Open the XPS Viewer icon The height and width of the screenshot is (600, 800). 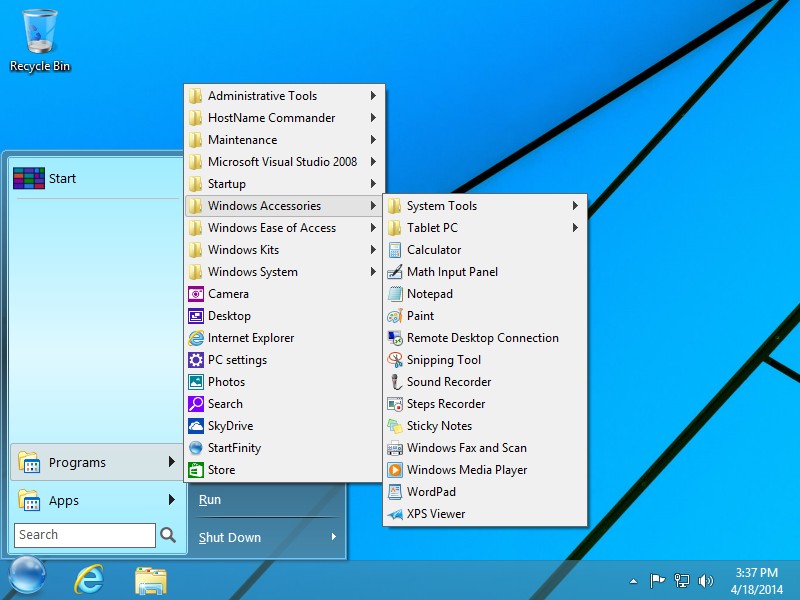point(394,514)
